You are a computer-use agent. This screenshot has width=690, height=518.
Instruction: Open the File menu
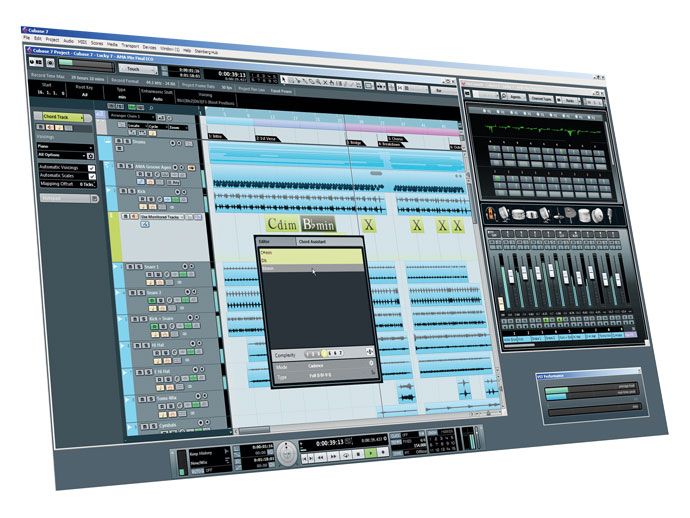tap(26, 38)
